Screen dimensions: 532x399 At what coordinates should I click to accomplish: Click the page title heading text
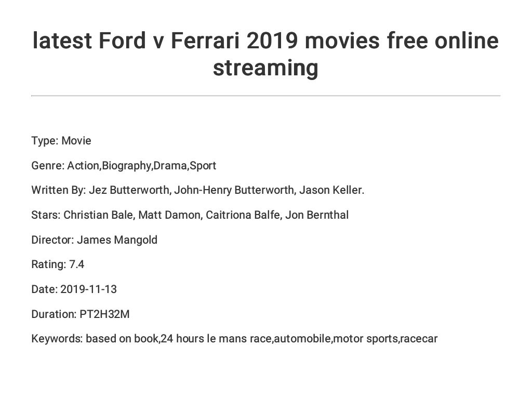(265, 54)
